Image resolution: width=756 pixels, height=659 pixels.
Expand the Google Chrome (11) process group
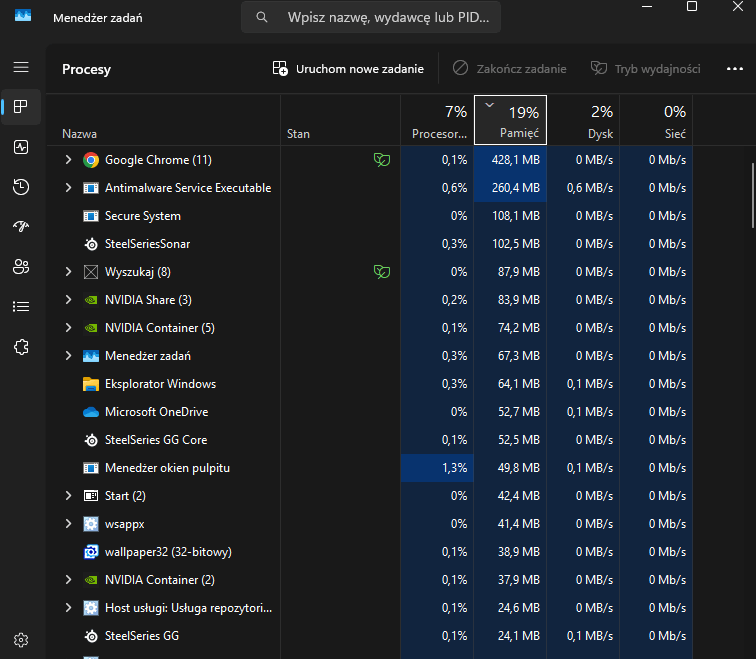[x=68, y=160]
